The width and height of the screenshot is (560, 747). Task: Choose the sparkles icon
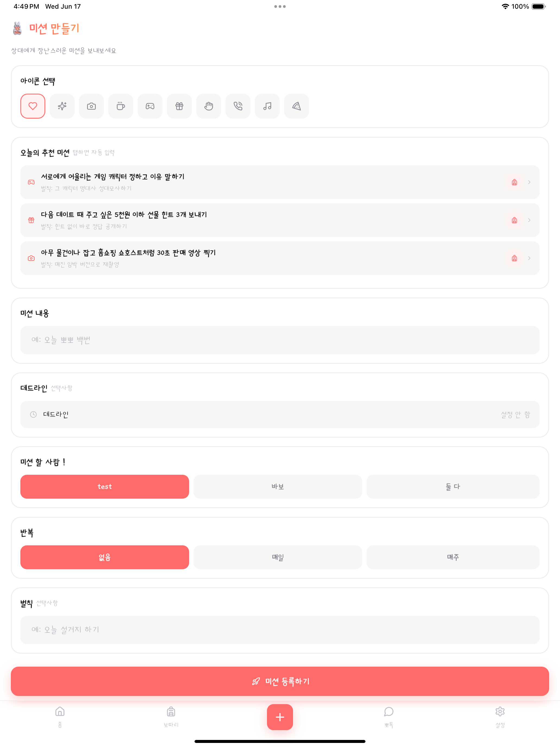tap(62, 106)
